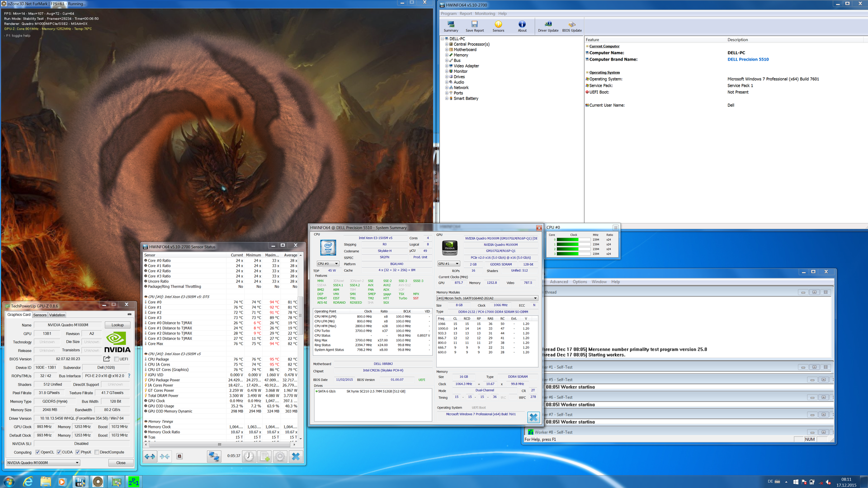Screen dimensions: 868x488
Task: Open Internet Explorer from taskbar
Action: pyautogui.click(x=28, y=482)
